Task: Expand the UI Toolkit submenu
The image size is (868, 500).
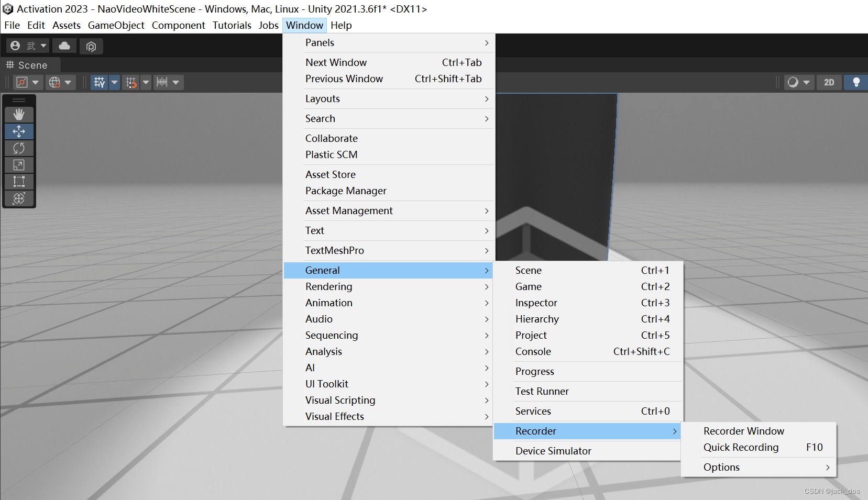Action: tap(389, 384)
